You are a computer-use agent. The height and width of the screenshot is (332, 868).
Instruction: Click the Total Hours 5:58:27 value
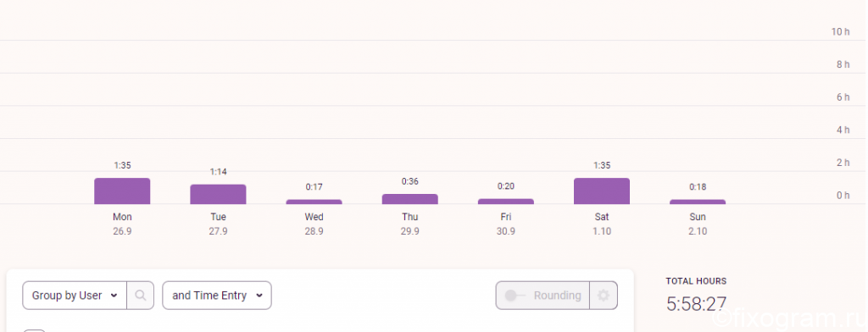(x=697, y=304)
